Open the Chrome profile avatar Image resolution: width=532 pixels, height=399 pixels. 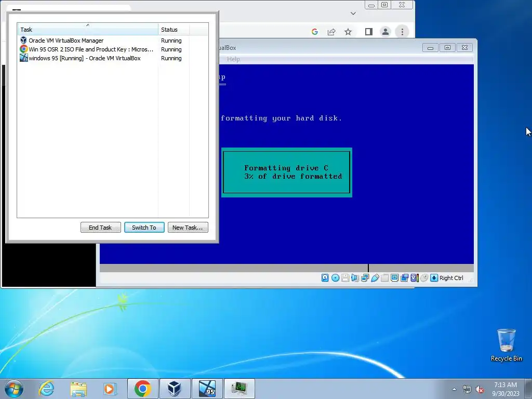pyautogui.click(x=385, y=32)
